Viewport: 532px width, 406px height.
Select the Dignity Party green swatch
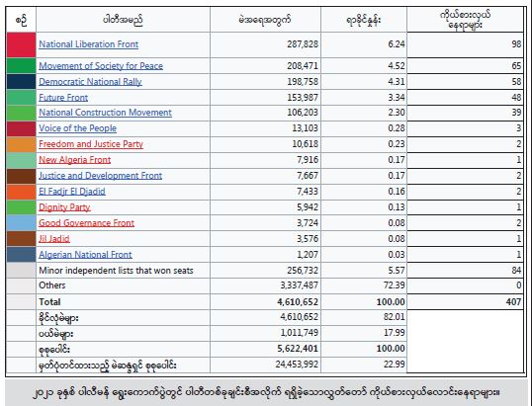click(x=21, y=207)
